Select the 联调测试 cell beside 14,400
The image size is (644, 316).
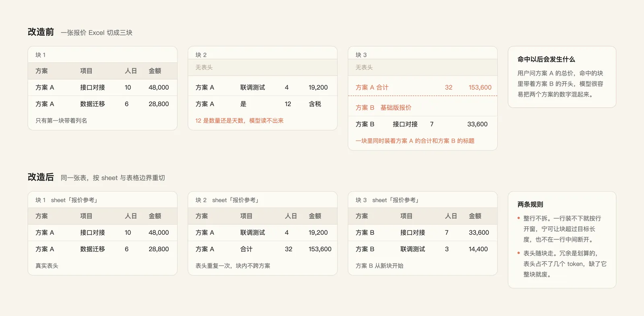(x=413, y=249)
